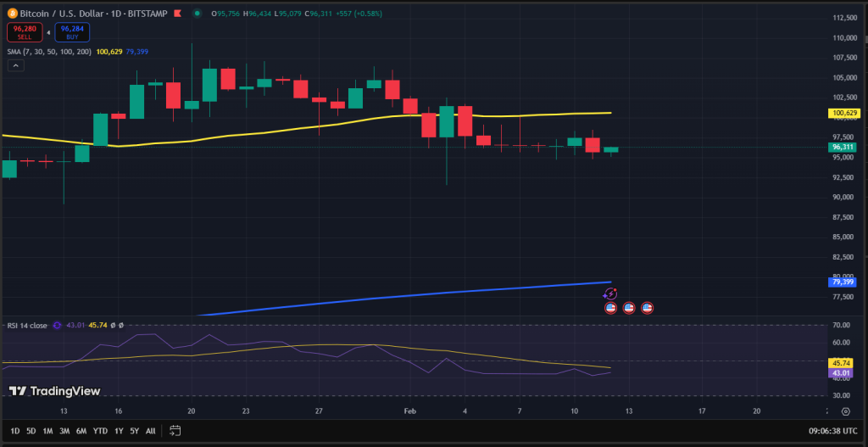Screen dimensions: 868x447
Task: Collapse the indicator legend with chevron button
Action: (15, 65)
